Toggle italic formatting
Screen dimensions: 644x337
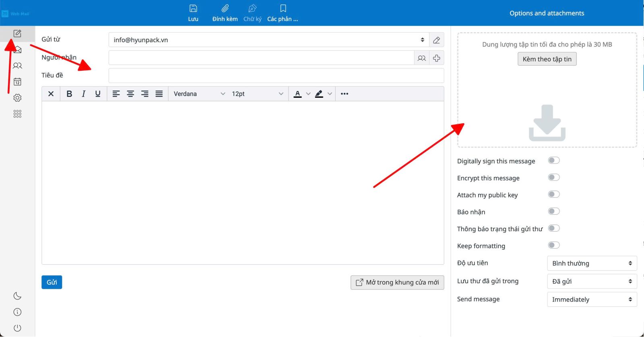click(x=83, y=94)
